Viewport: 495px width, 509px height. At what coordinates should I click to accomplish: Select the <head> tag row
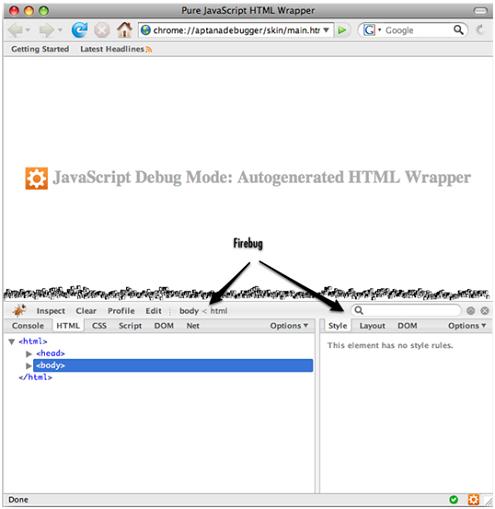click(x=50, y=353)
